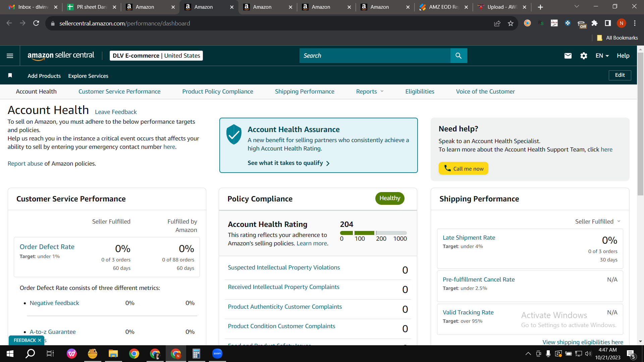Open Pre-fulfillment Cancel Rate link
This screenshot has height=362, width=644.
(x=479, y=280)
